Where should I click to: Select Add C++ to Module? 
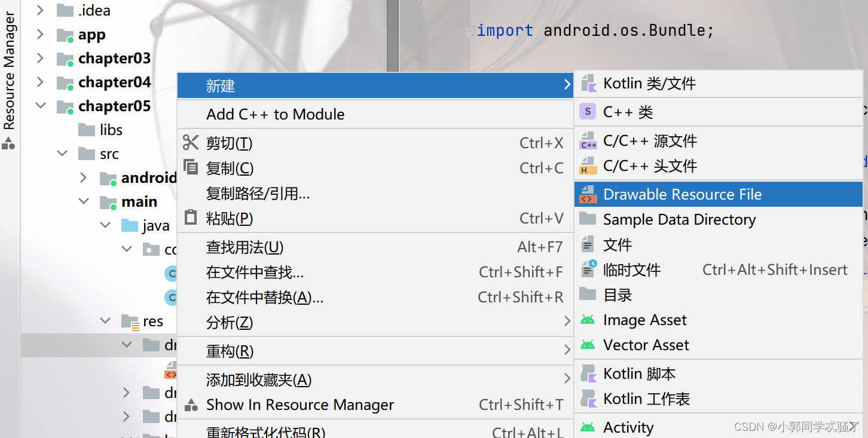click(275, 114)
